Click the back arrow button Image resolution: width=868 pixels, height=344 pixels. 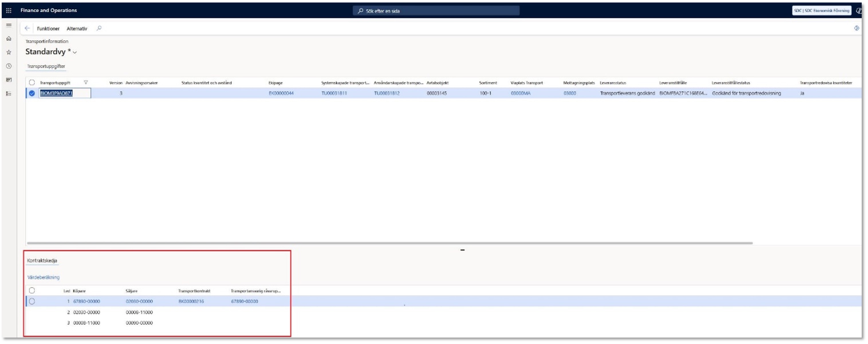27,28
